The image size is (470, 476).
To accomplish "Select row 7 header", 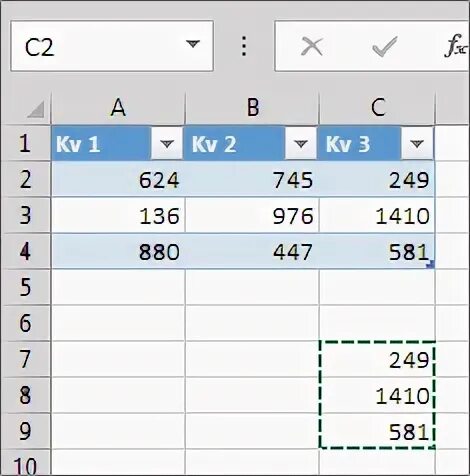I will click(25, 359).
